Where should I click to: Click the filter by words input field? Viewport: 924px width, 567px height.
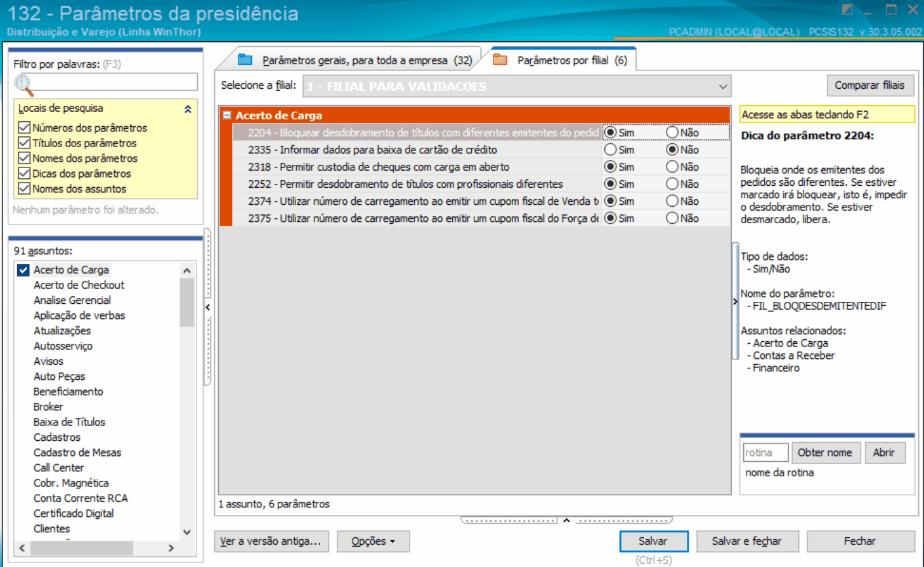(105, 81)
